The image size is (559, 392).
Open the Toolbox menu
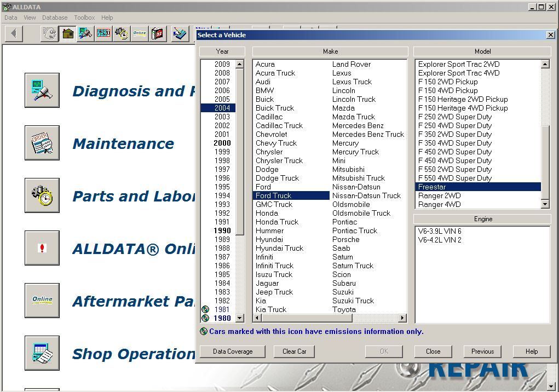(x=84, y=18)
